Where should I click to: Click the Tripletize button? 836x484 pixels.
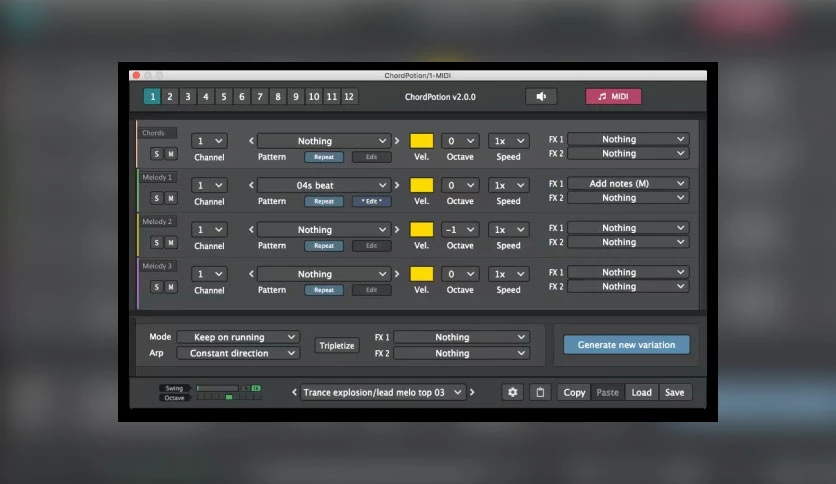(336, 345)
